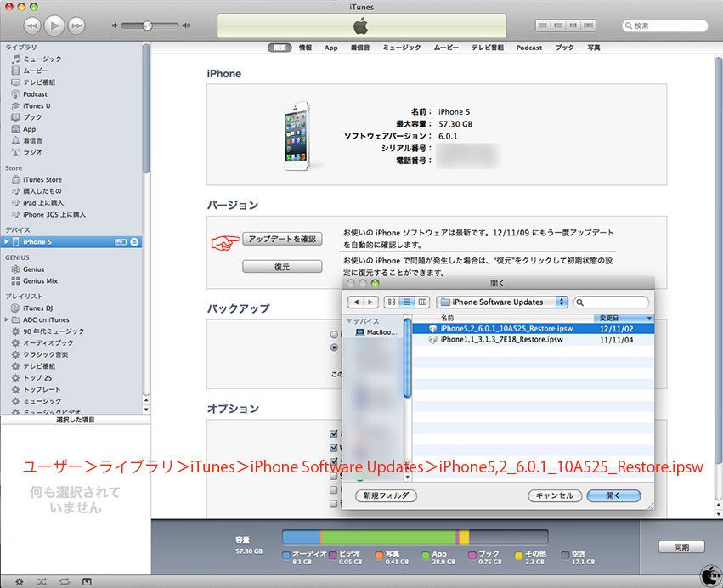The height and width of the screenshot is (588, 723).
Task: Open 概要 tab
Action: 280,48
